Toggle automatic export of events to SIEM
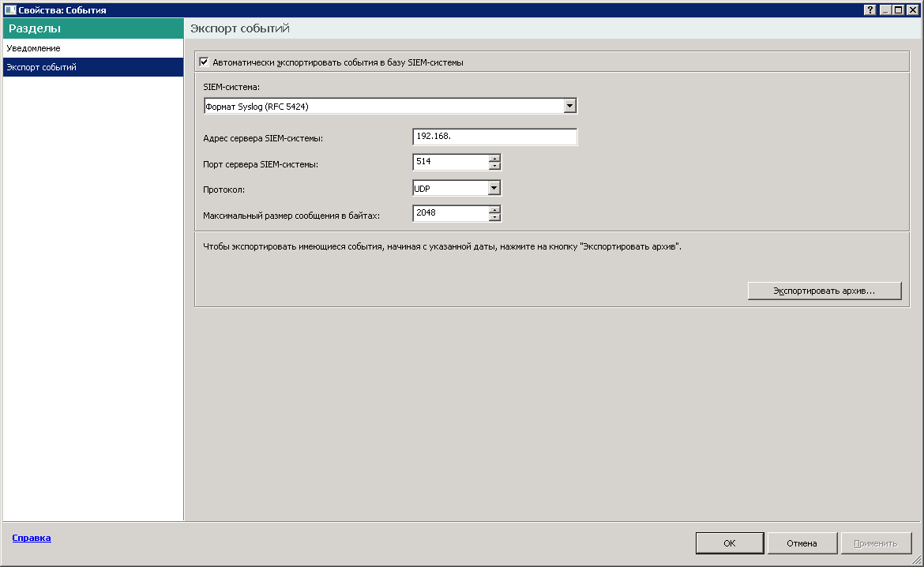The image size is (924, 567). (204, 62)
